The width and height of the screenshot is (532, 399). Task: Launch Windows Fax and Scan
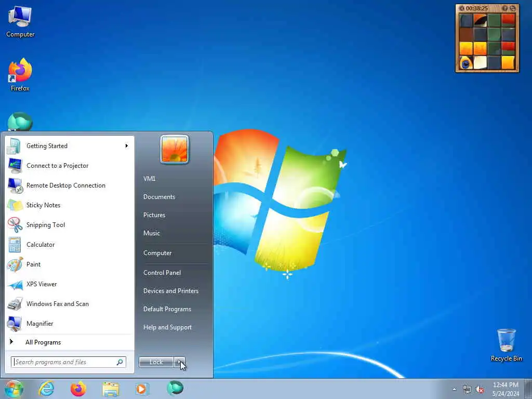coord(70,303)
